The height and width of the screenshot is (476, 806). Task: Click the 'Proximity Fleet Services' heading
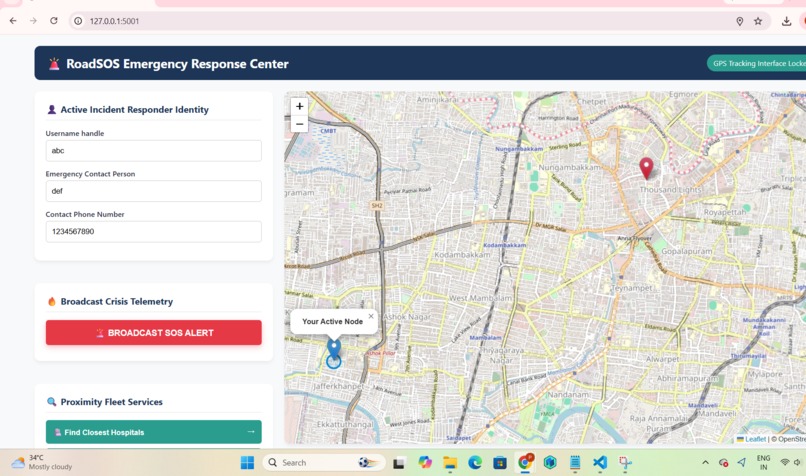pos(112,402)
